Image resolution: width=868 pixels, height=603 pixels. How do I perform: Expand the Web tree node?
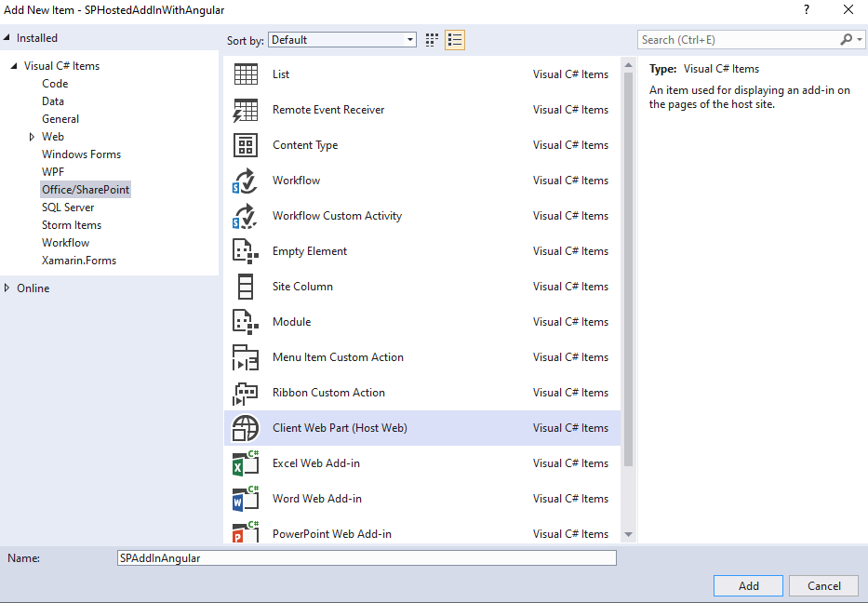tap(32, 137)
